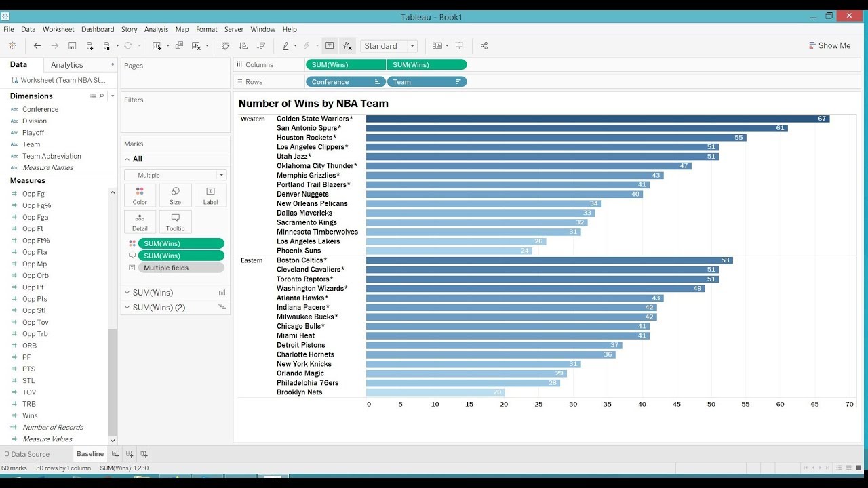
Task: Click the New Data Source icon
Action: pos(90,46)
